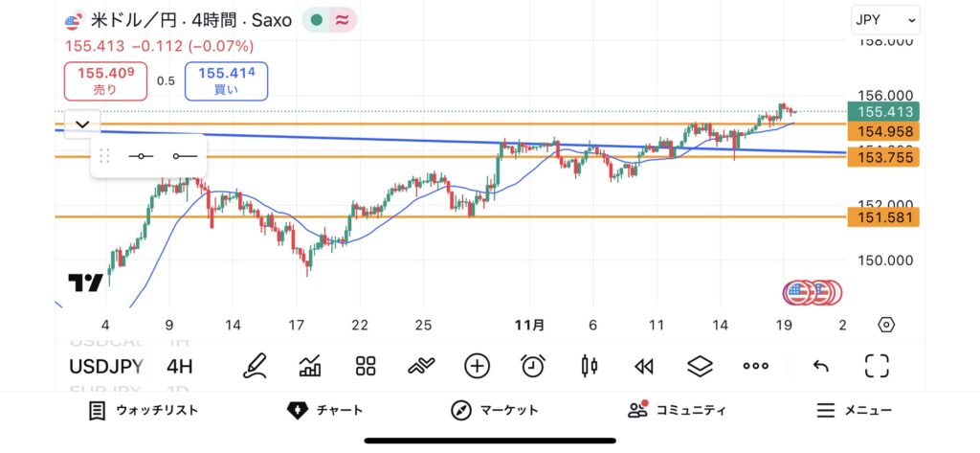Viewport: 980px width, 453px height.
Task: Open the layout grid icon
Action: [366, 365]
